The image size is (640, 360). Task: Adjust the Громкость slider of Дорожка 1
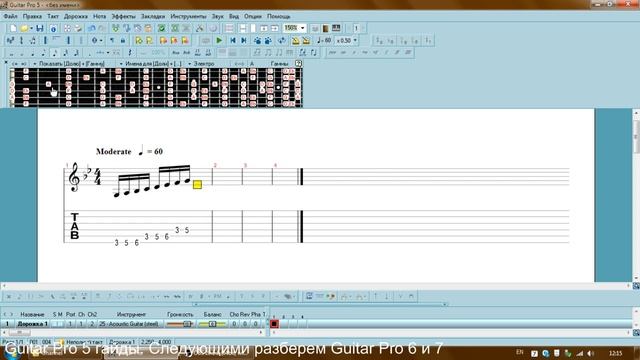180,324
